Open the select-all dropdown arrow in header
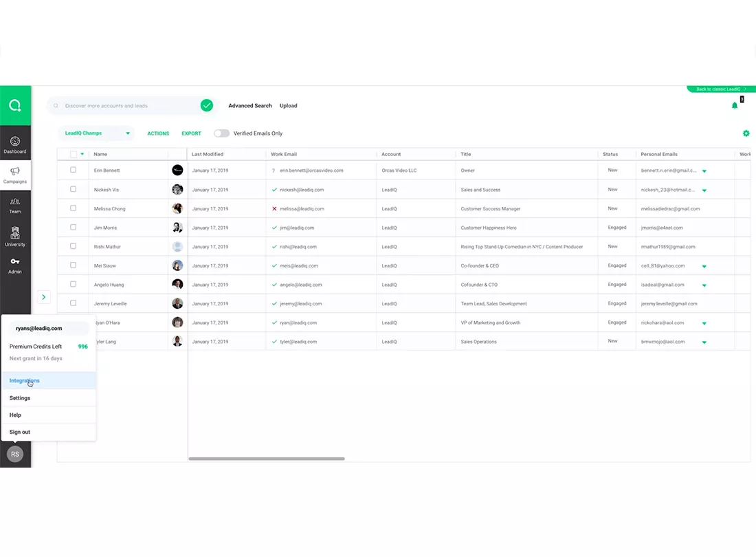 click(82, 154)
